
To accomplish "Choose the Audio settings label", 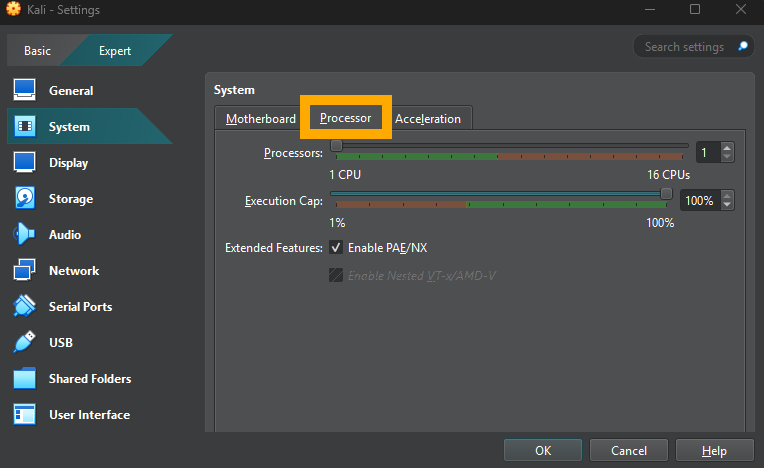I will (x=65, y=235).
